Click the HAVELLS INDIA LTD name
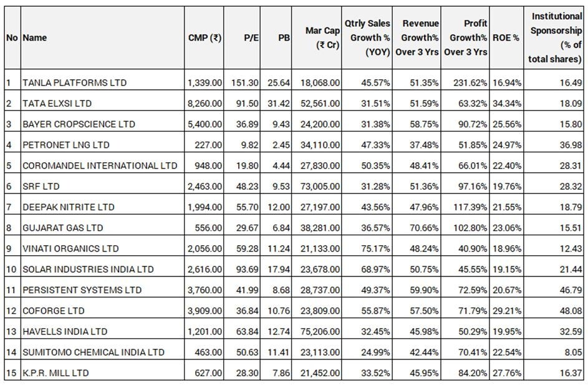The width and height of the screenshot is (588, 385). [x=65, y=331]
